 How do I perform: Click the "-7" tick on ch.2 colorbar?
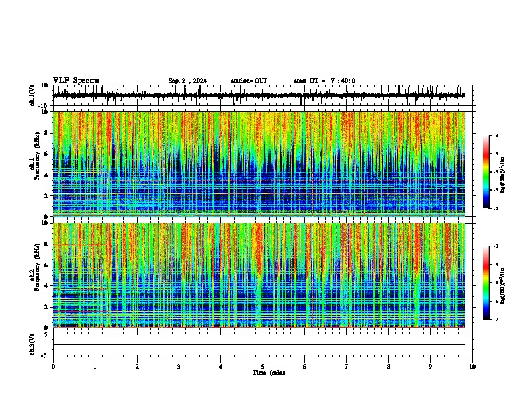(x=495, y=320)
